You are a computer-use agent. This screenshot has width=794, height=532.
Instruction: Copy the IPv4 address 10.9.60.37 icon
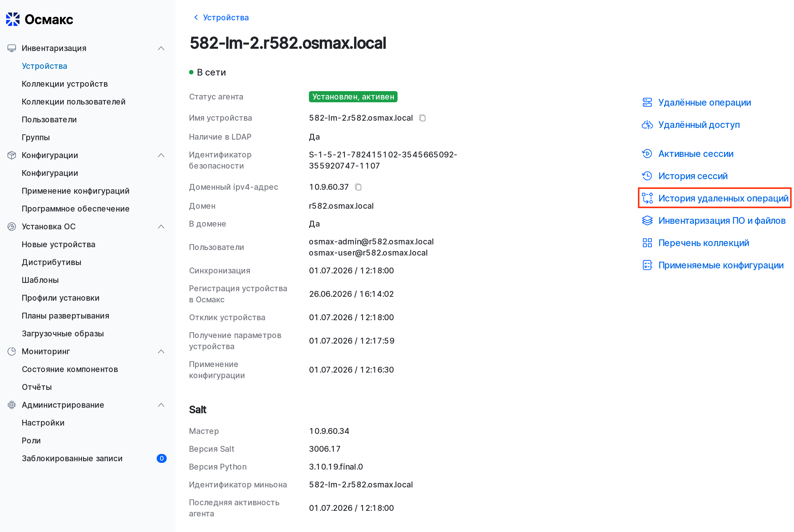[358, 187]
